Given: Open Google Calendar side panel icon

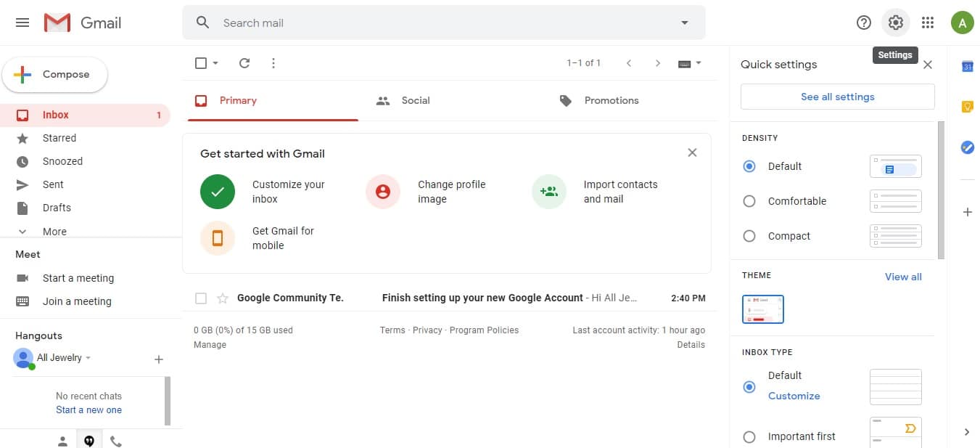Looking at the screenshot, I should pyautogui.click(x=967, y=66).
